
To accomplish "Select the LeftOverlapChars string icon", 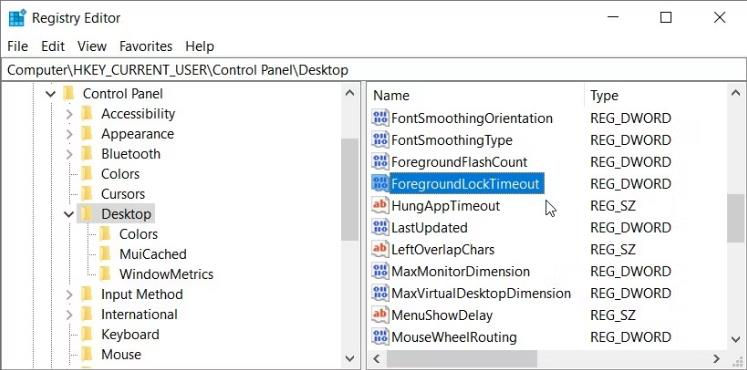I will click(x=380, y=250).
